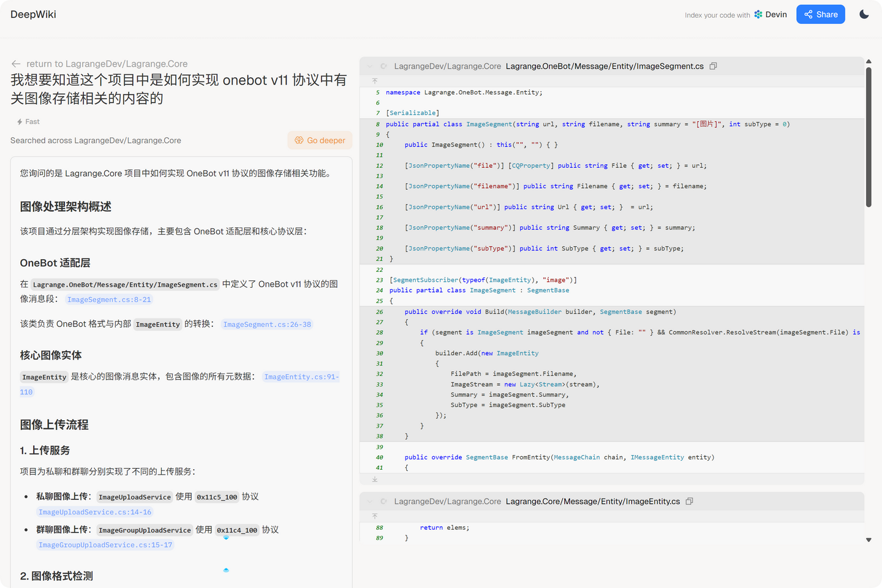Expand code upward in ImageEntity.cs panel

pyautogui.click(x=375, y=516)
